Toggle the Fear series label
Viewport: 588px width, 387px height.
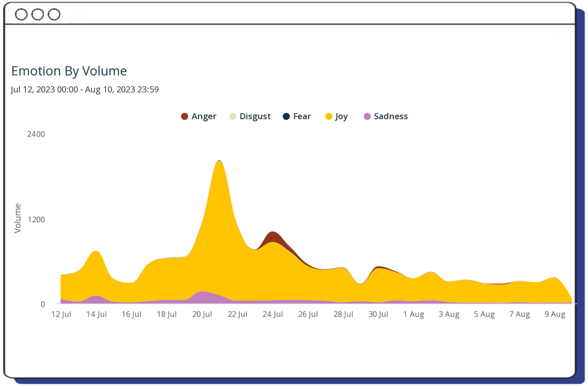point(302,116)
